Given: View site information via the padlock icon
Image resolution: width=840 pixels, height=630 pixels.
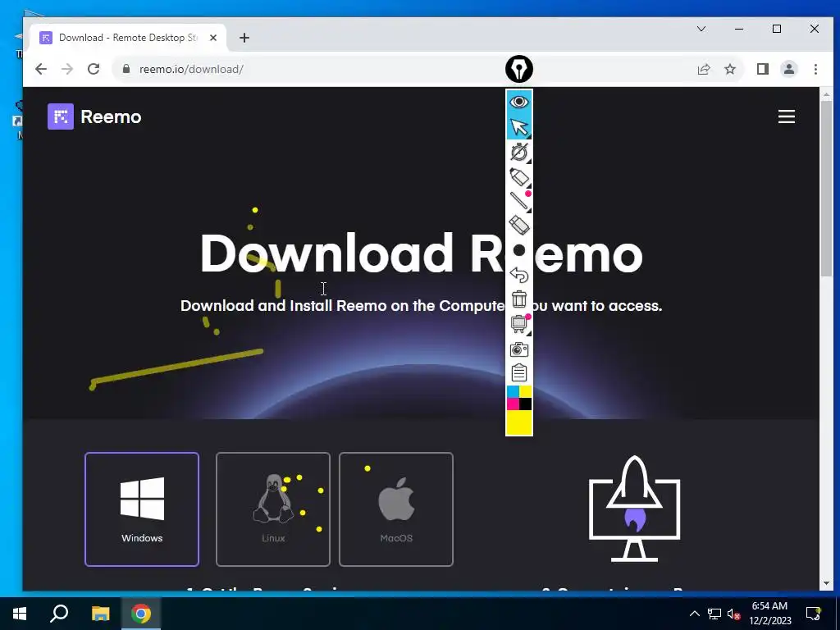Looking at the screenshot, I should [126, 69].
